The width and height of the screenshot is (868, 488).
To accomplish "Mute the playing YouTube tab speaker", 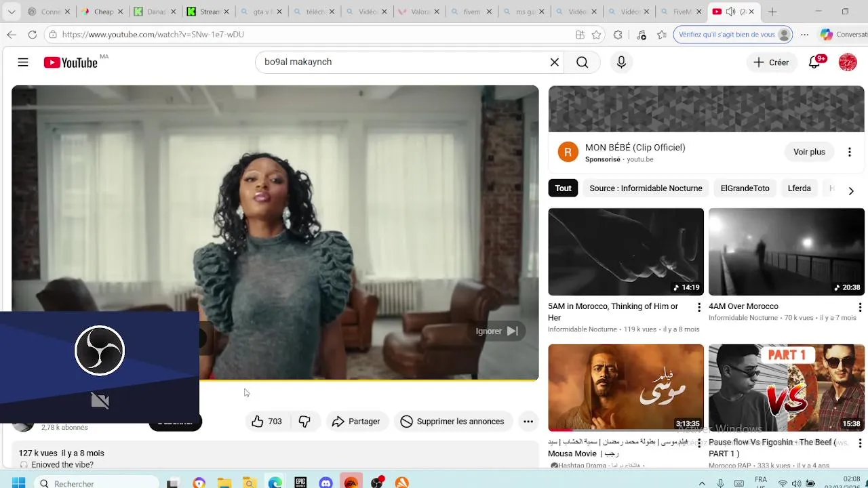I will coord(730,12).
